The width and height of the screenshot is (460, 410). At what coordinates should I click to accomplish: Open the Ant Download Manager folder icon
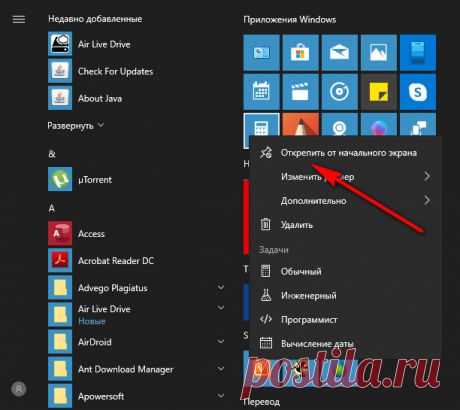(60, 369)
